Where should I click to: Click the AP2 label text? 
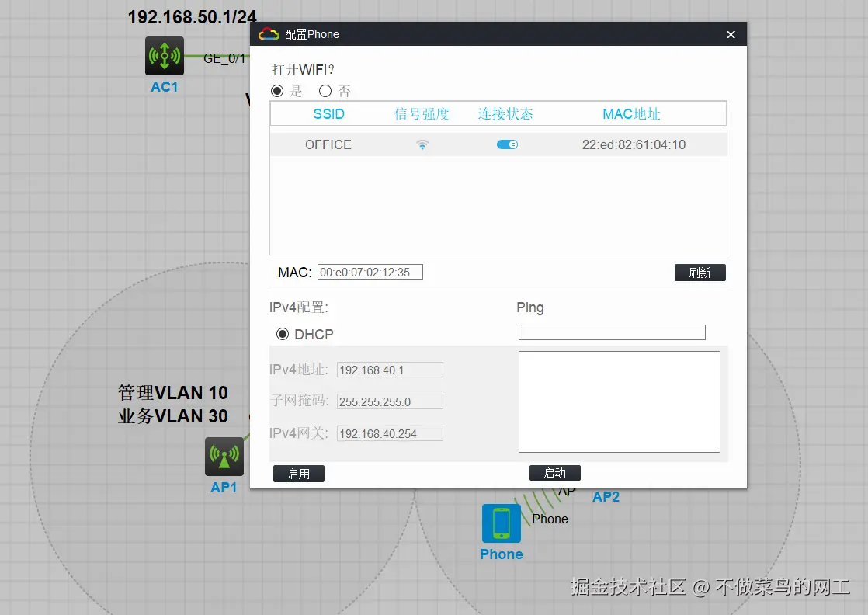606,496
